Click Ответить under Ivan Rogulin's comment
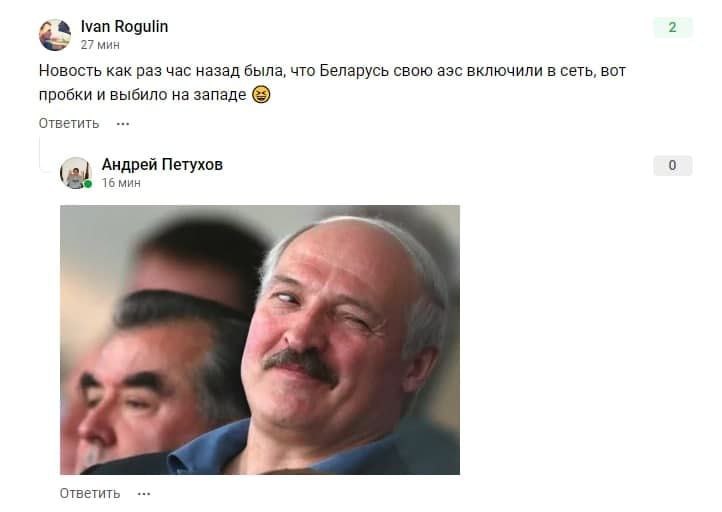 [x=69, y=123]
